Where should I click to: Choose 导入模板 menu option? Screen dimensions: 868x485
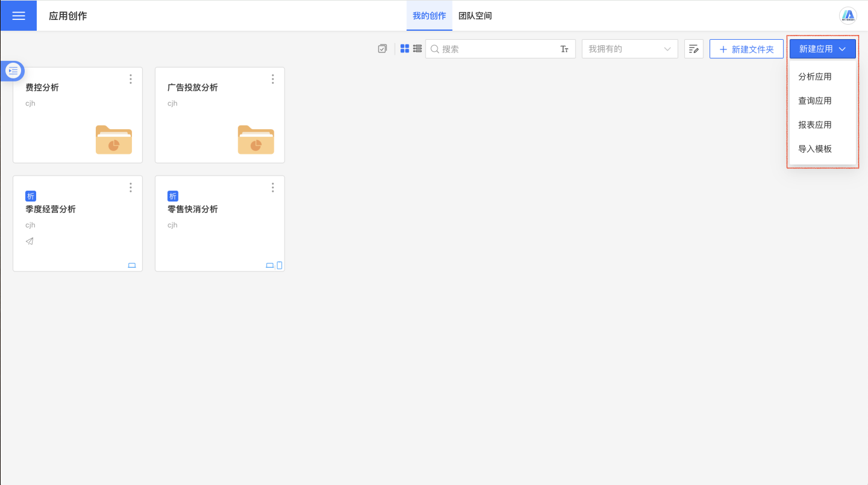[x=815, y=149]
